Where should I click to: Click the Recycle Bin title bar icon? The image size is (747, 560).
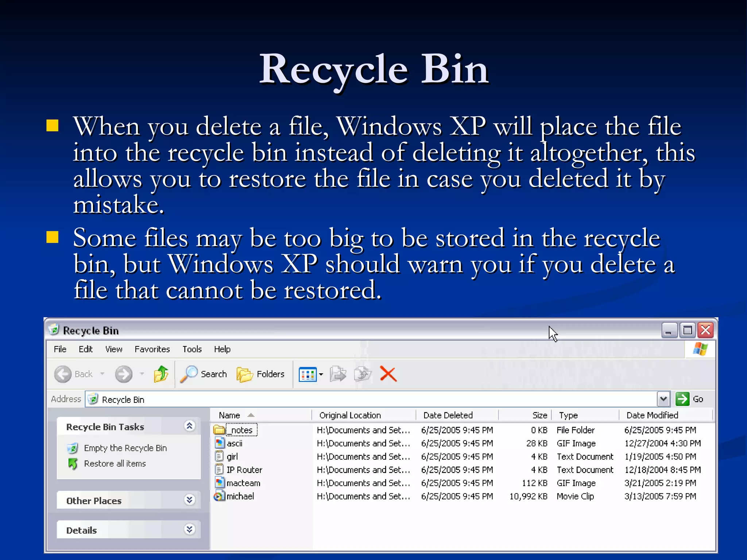coord(54,330)
